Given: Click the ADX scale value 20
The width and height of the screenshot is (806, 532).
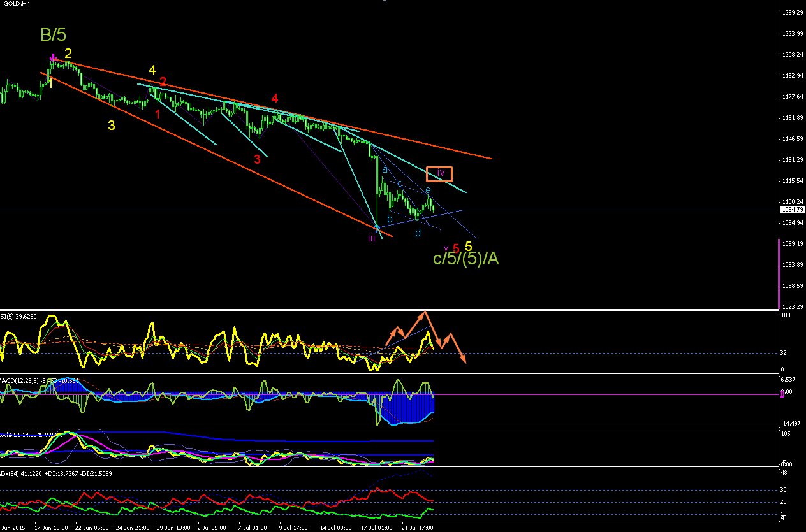Looking at the screenshot, I should [x=784, y=502].
